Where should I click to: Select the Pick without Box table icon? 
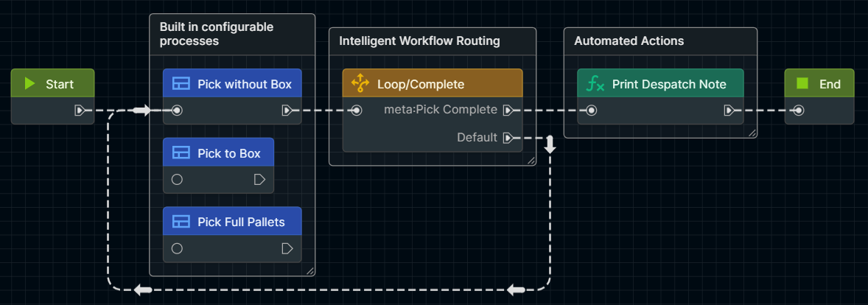pos(181,84)
